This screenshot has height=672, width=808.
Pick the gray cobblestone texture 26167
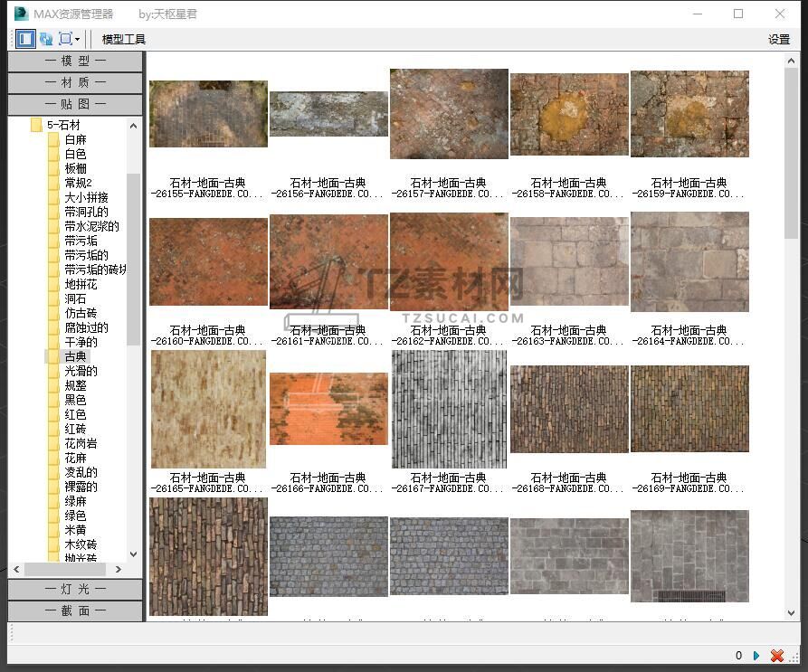pos(449,409)
